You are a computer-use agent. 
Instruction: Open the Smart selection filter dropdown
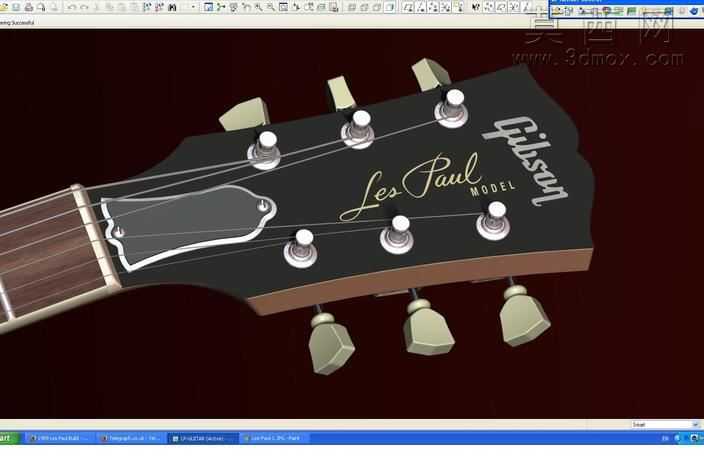click(666, 424)
